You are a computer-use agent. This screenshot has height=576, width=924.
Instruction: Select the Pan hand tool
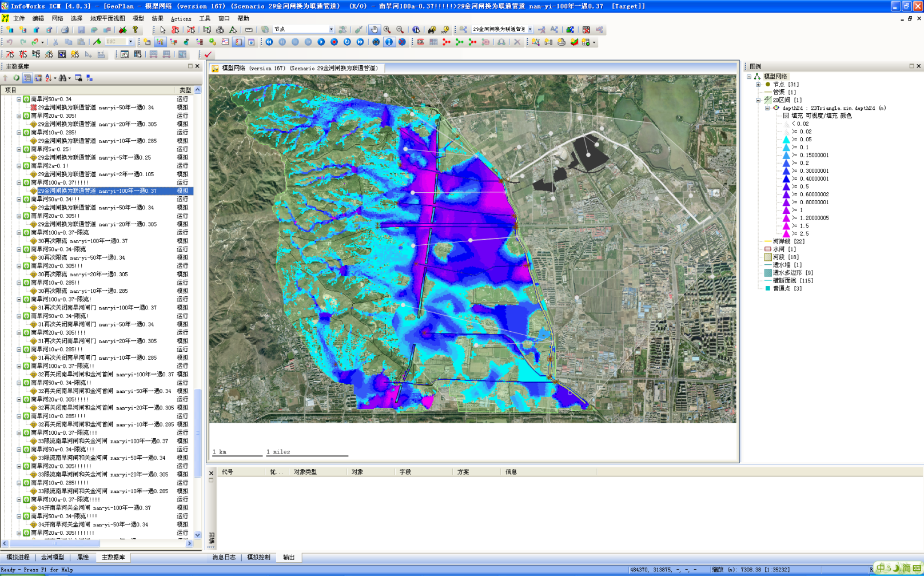coord(374,29)
